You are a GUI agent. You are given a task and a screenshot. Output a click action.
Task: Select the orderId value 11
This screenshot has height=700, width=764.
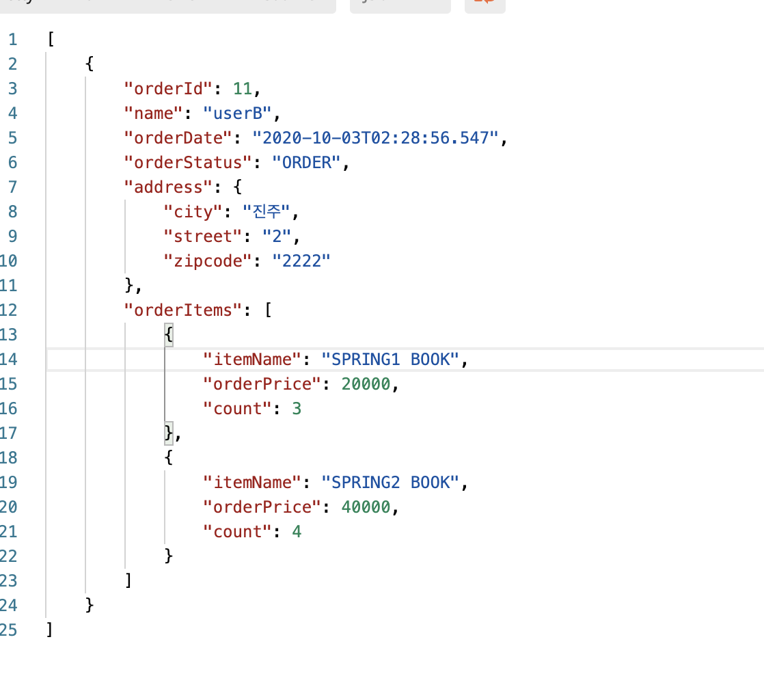(x=242, y=89)
